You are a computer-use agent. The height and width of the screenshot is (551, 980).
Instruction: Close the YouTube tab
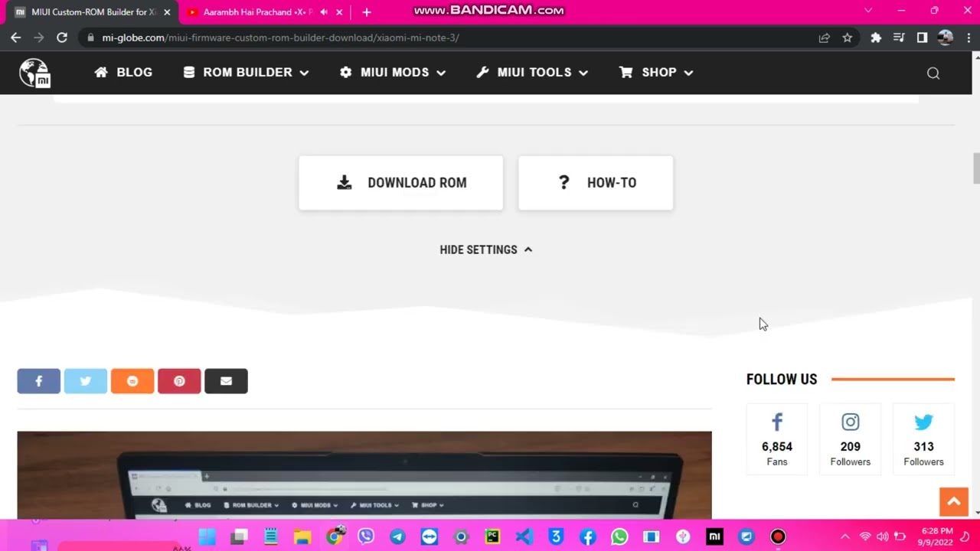pos(339,12)
